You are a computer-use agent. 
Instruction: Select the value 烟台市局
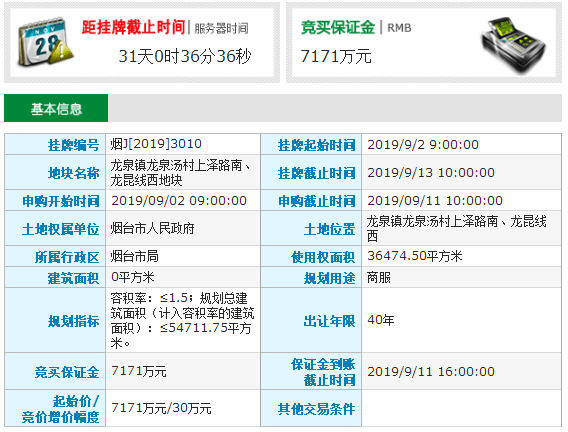coord(134,256)
